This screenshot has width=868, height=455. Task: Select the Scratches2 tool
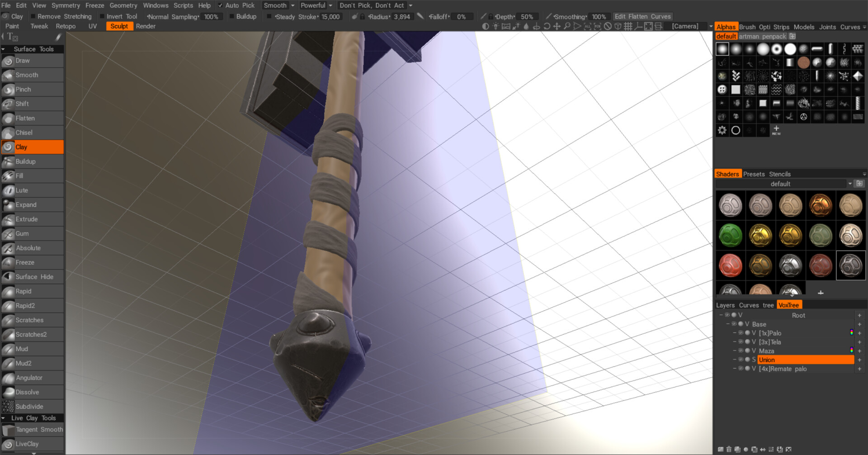pos(32,334)
